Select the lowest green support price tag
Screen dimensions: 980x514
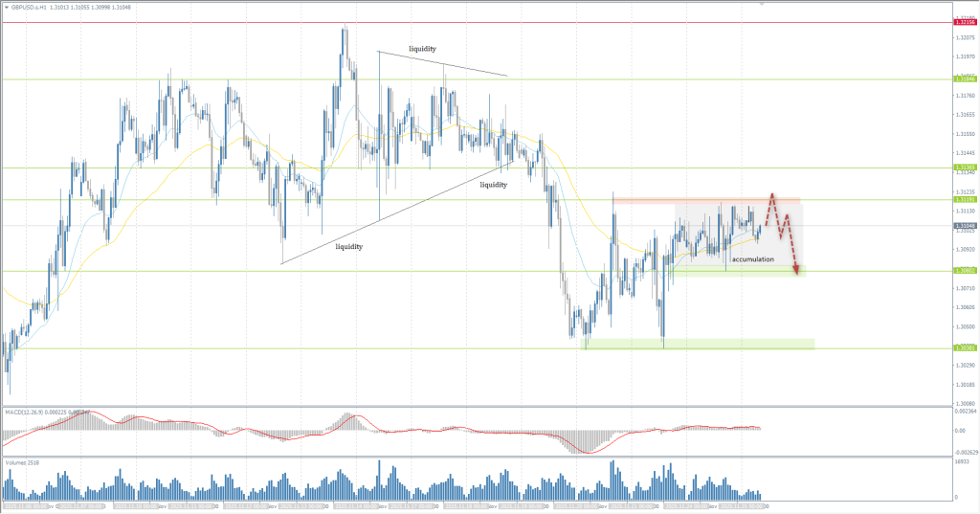point(964,348)
